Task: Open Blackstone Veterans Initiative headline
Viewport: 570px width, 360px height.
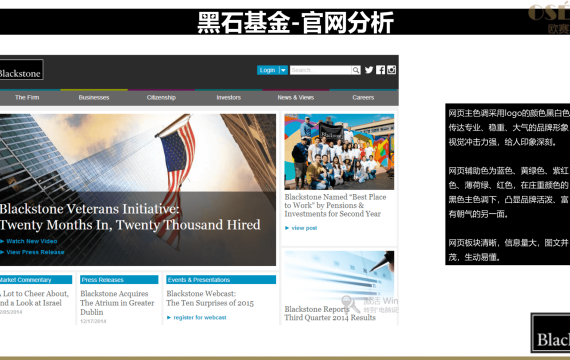Action: [x=130, y=217]
